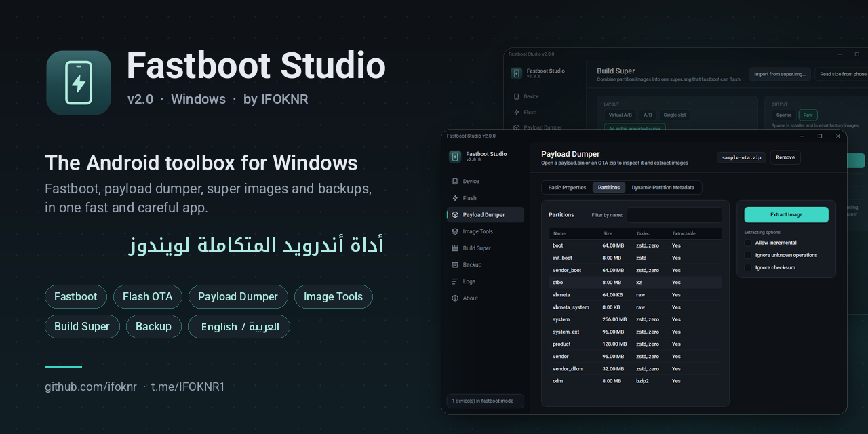The width and height of the screenshot is (868, 434).
Task: Choose the plain A/B layout option in the Build Super window
Action: (648, 115)
